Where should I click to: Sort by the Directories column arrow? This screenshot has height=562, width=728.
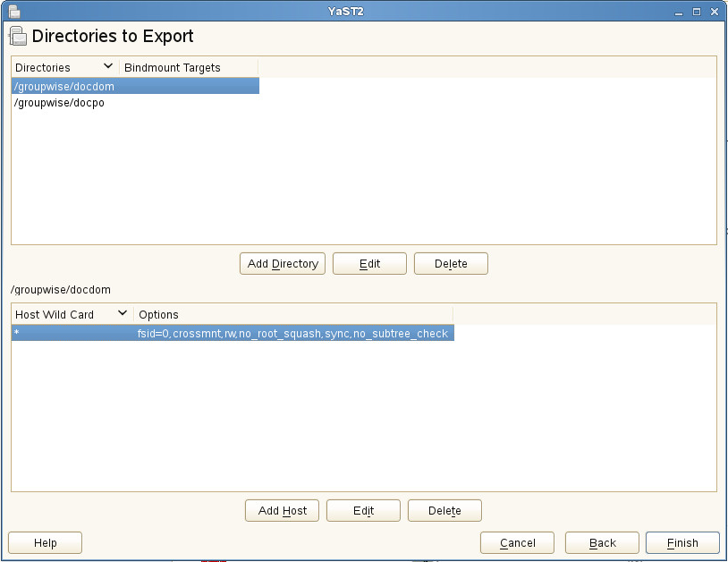click(108, 67)
